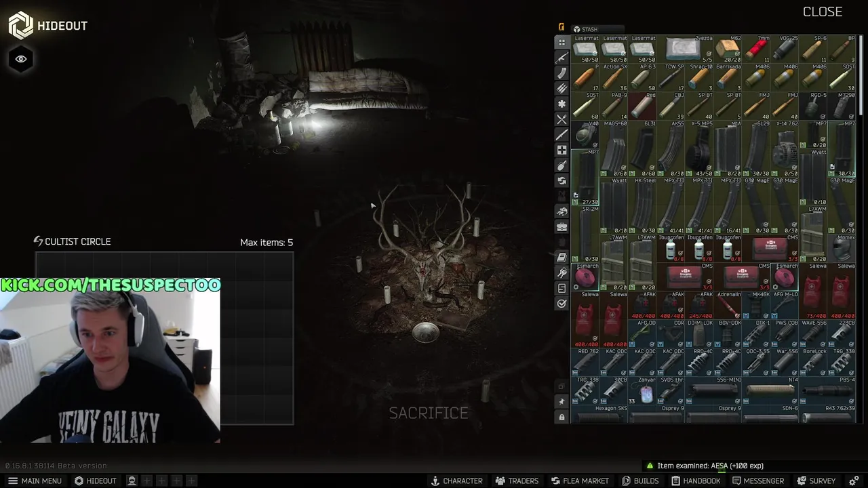This screenshot has width=868, height=488.
Task: Open settings gear in bottom bar
Action: tap(854, 481)
